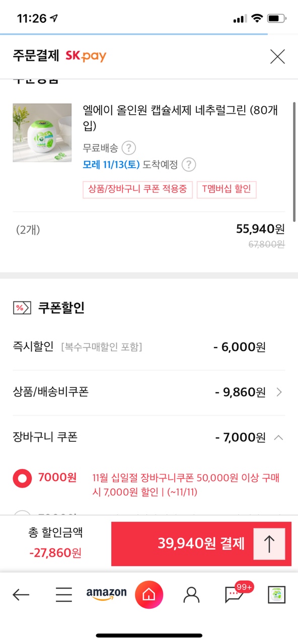Open recently viewed product thumbnail in nav bar
The width and height of the screenshot is (298, 644).
[x=277, y=595]
